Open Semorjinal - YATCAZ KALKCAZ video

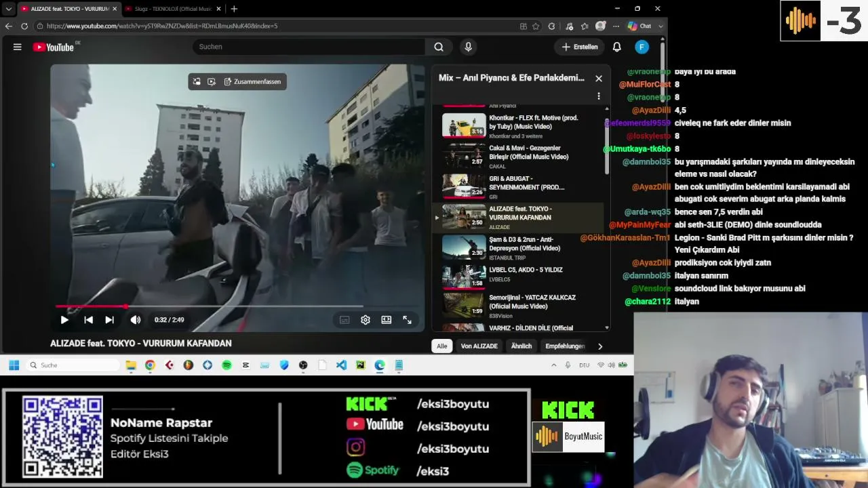522,307
